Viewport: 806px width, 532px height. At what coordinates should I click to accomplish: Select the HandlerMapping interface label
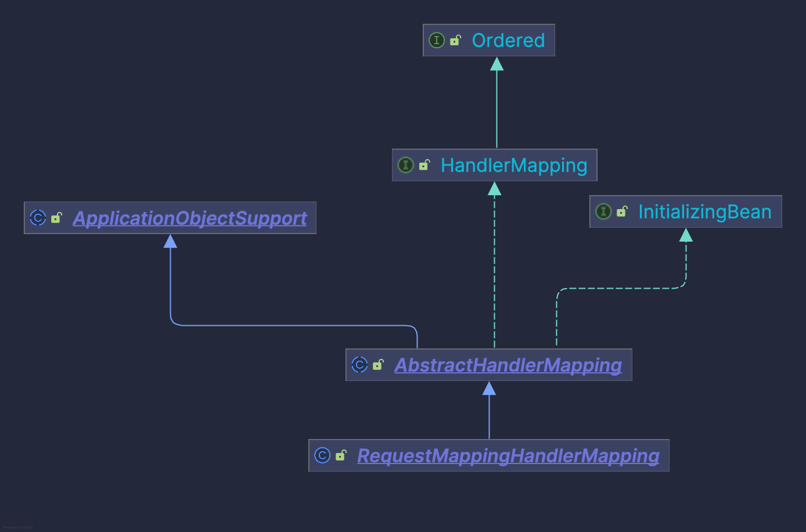514,166
